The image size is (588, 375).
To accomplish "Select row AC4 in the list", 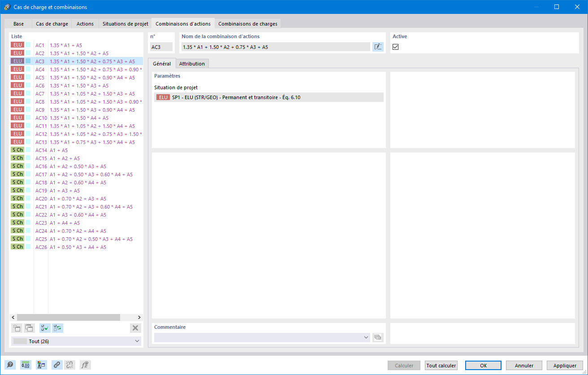I will pyautogui.click(x=76, y=69).
